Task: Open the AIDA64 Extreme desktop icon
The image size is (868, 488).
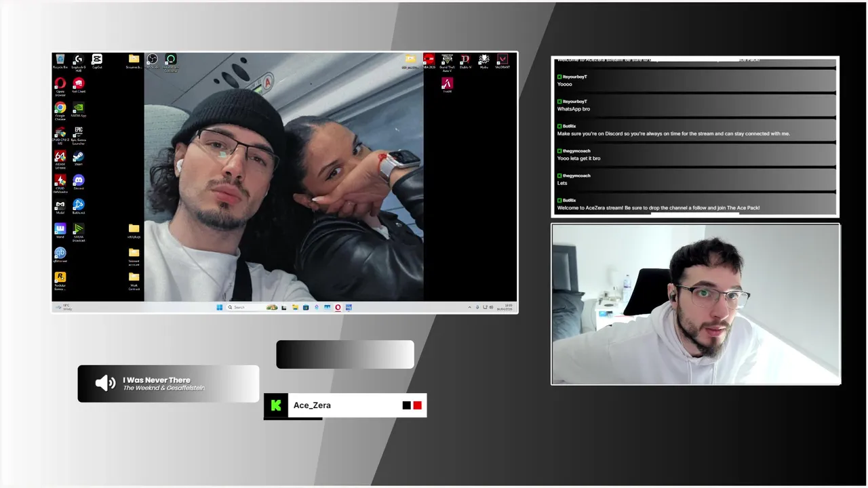Action: point(60,160)
